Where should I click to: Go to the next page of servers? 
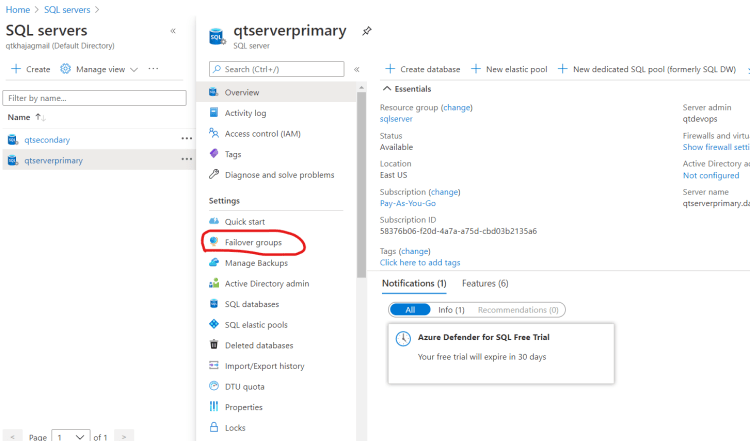124,437
